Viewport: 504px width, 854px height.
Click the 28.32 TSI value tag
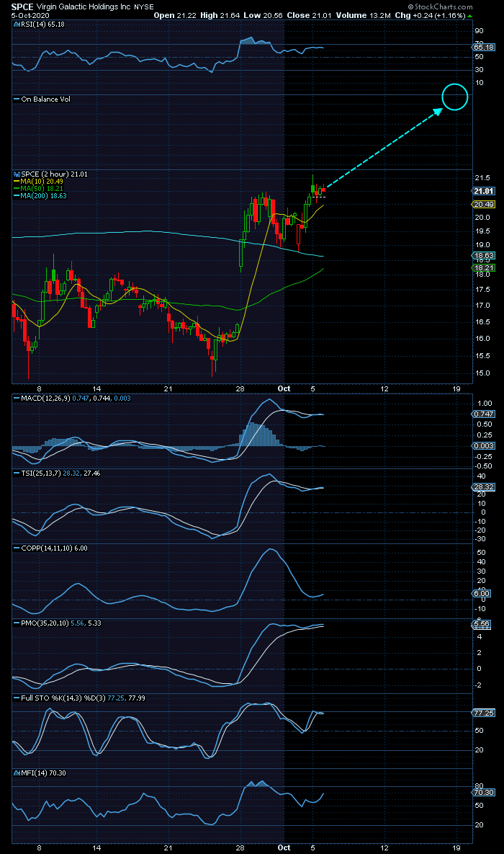click(483, 487)
